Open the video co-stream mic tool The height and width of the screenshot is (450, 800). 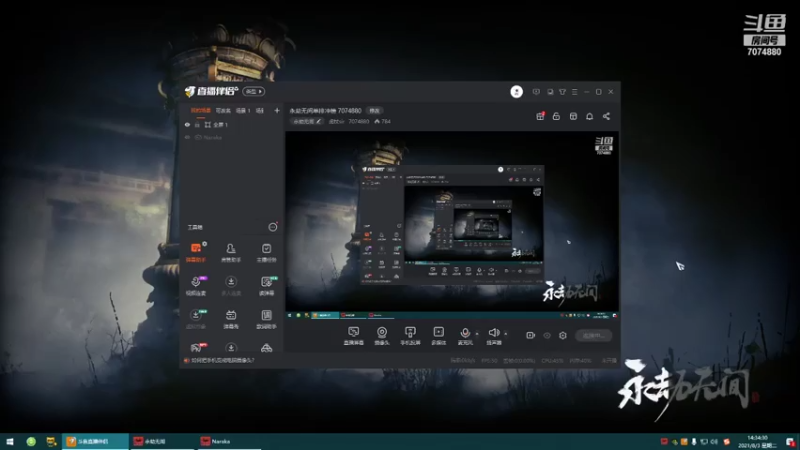point(196,286)
